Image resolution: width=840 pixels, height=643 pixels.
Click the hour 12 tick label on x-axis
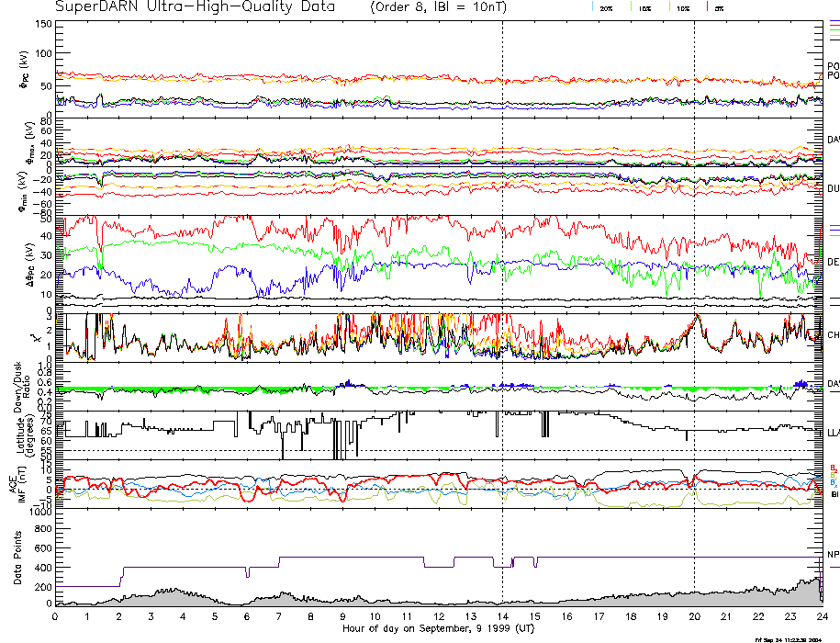tap(438, 616)
